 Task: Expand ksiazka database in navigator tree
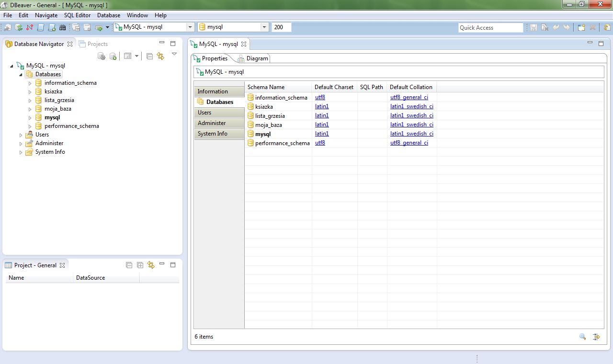point(30,92)
